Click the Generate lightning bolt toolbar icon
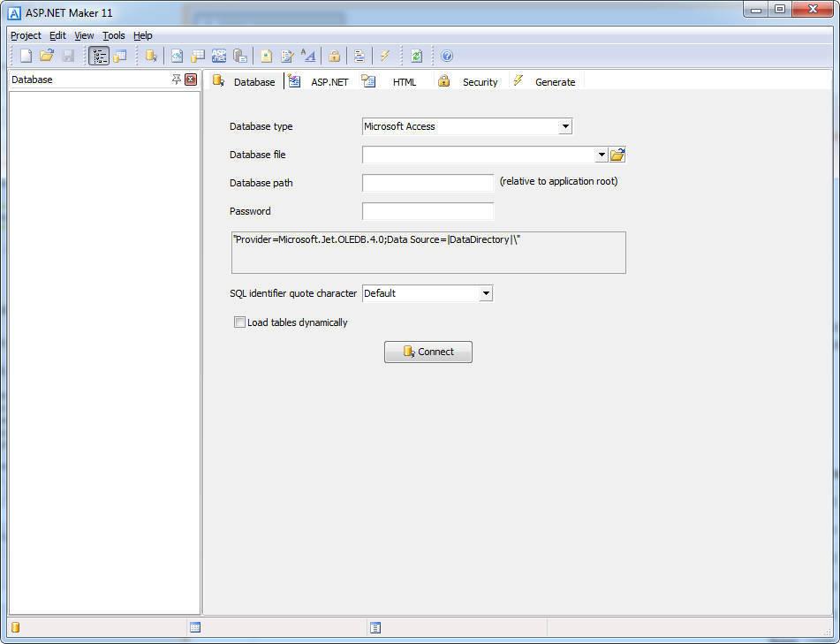The height and width of the screenshot is (644, 840). 384,55
